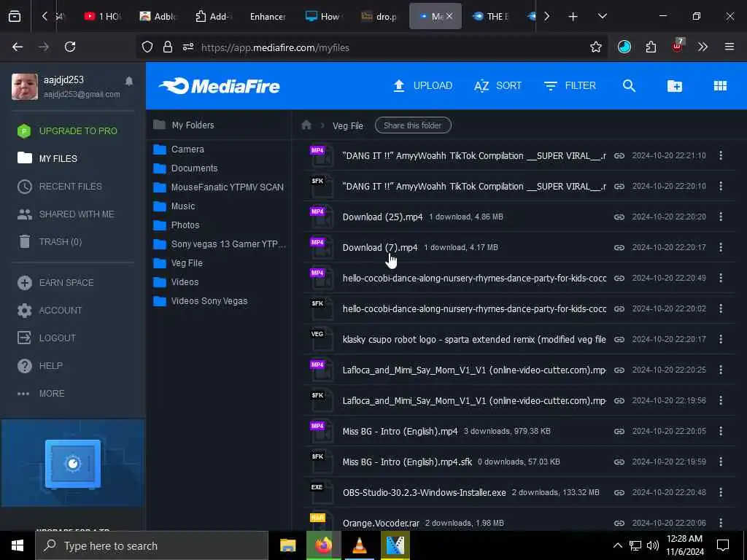Click the user profile avatar

pyautogui.click(x=25, y=86)
